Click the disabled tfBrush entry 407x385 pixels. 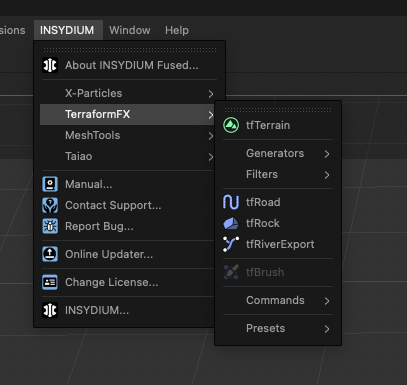pyautogui.click(x=278, y=272)
